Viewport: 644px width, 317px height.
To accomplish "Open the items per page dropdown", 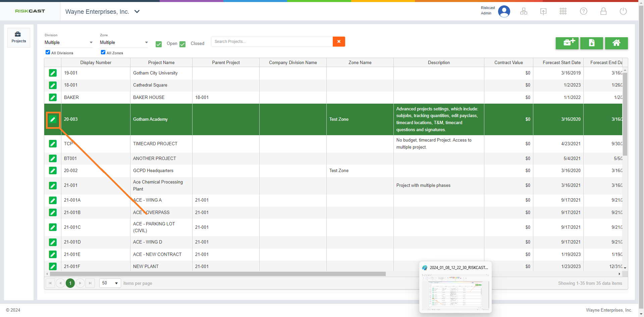I will pyautogui.click(x=110, y=283).
